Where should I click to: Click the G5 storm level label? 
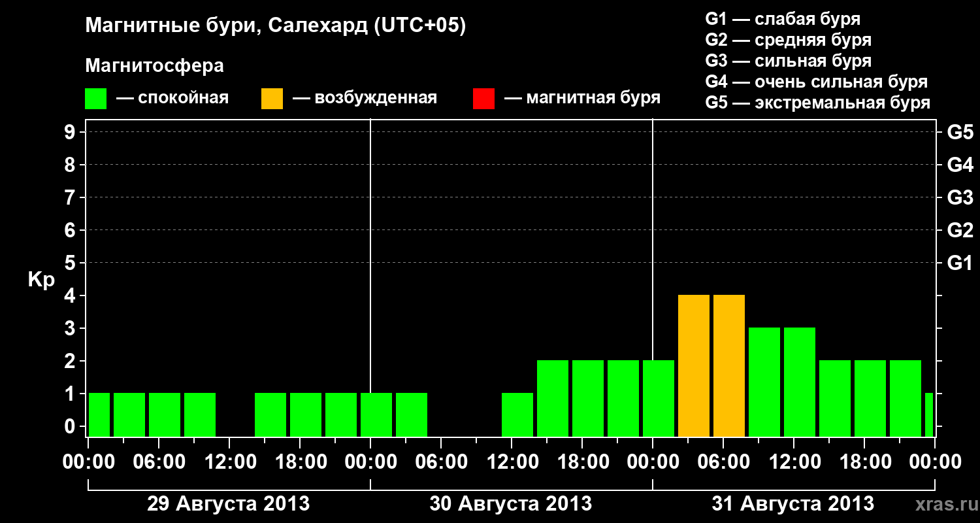(960, 133)
